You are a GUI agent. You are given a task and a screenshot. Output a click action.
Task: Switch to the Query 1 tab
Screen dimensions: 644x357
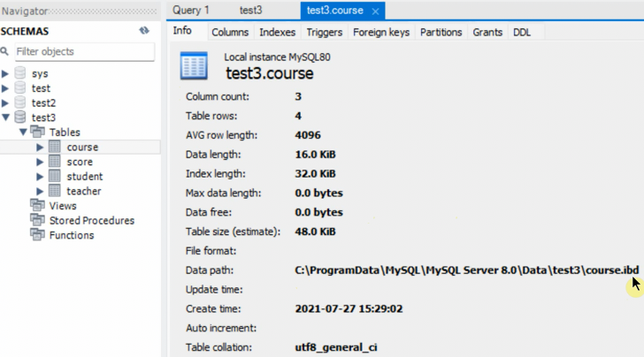(191, 11)
